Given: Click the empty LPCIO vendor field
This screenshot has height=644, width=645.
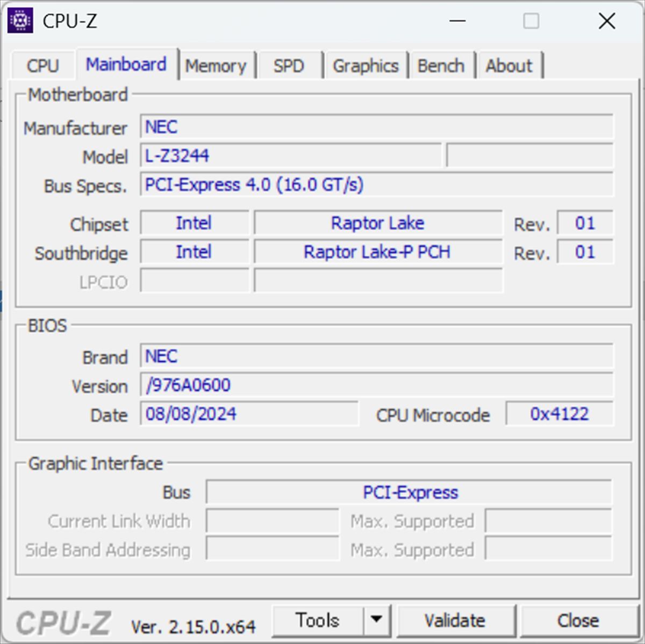Looking at the screenshot, I should (195, 281).
